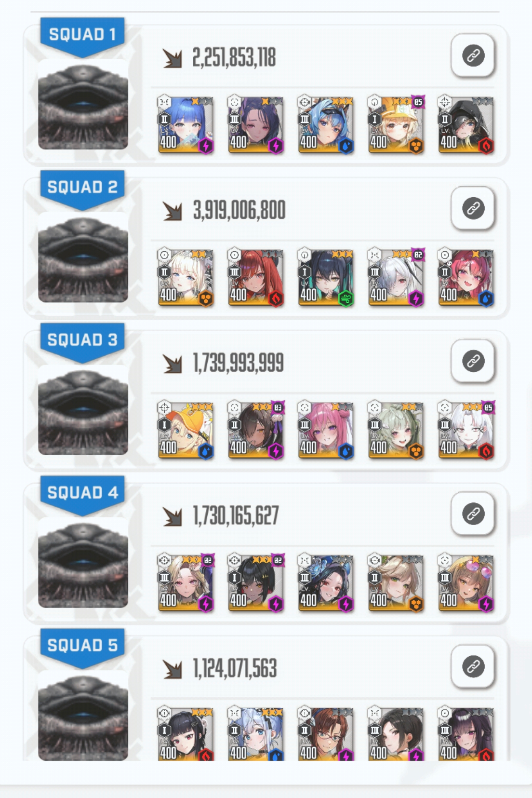The width and height of the screenshot is (532, 798).
Task: Select the heart-glasses last character in Squad 4
Action: pos(466,583)
